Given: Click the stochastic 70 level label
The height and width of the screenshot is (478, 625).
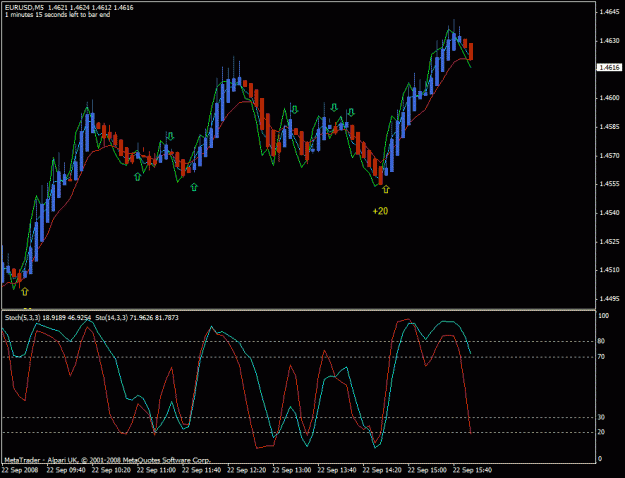Looking at the screenshot, I should (601, 357).
